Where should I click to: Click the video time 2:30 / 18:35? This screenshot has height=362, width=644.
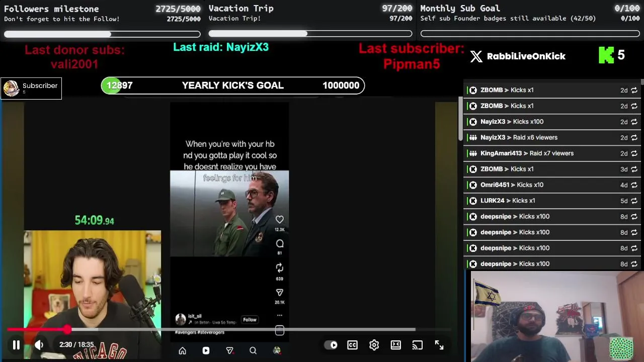76,345
